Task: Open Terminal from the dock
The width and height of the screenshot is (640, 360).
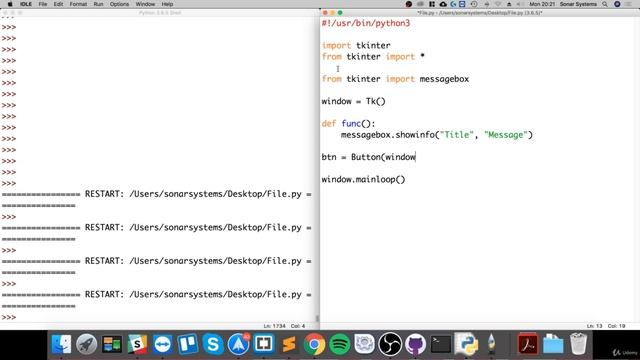Action: (441, 344)
